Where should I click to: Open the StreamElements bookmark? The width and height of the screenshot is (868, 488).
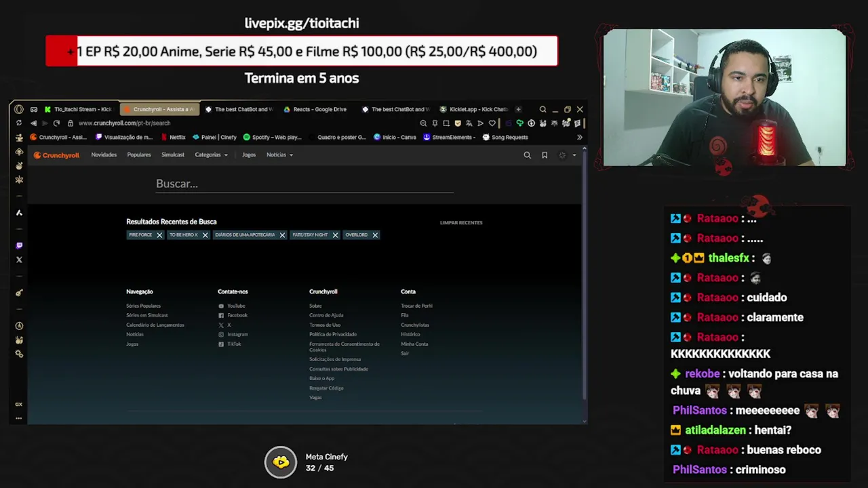[450, 138]
